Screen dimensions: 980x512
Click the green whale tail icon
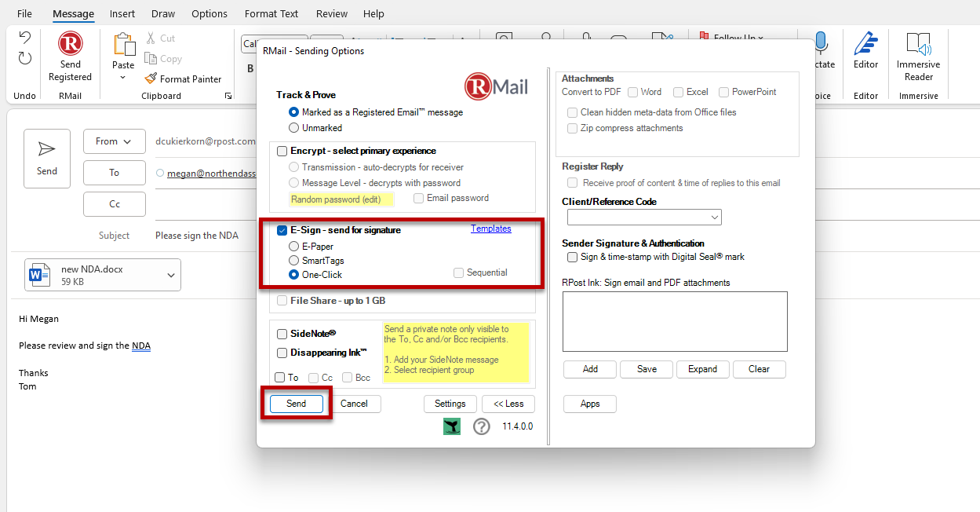(x=452, y=426)
